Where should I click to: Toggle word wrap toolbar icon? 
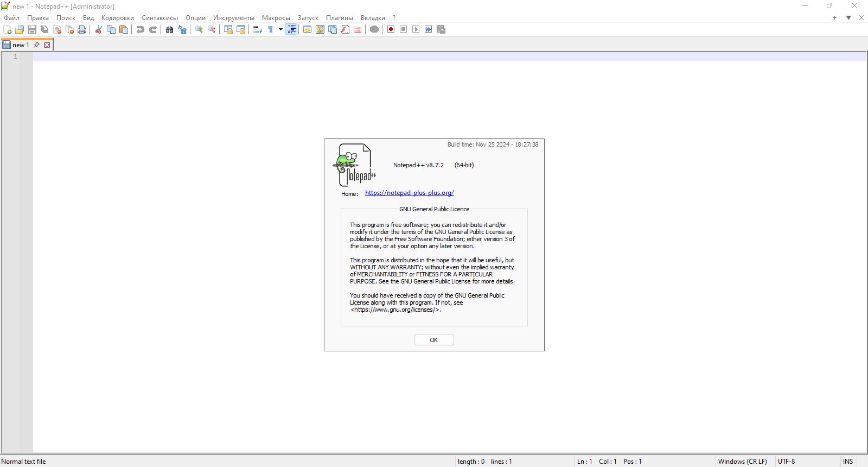(258, 29)
